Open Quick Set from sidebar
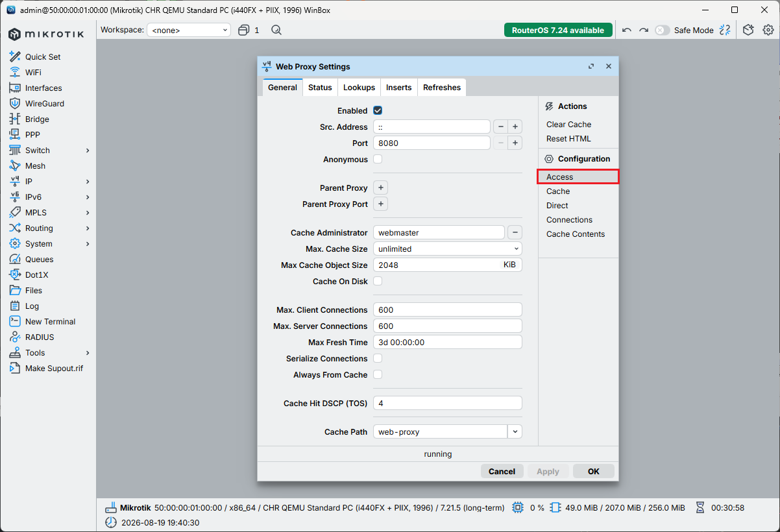Viewport: 780px width, 532px height. [43, 57]
